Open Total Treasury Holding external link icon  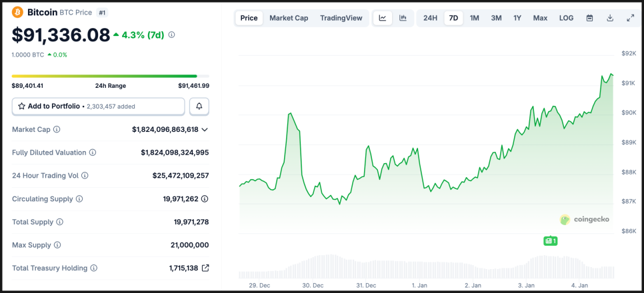[x=205, y=268]
